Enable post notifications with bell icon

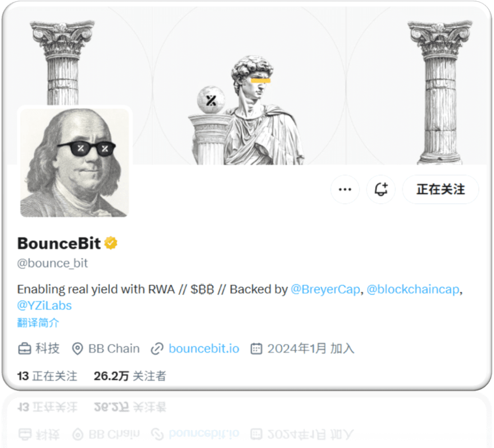click(x=381, y=190)
